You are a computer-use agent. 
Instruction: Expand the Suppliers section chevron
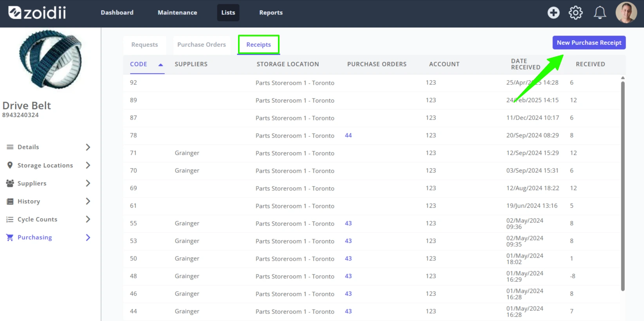tap(88, 183)
